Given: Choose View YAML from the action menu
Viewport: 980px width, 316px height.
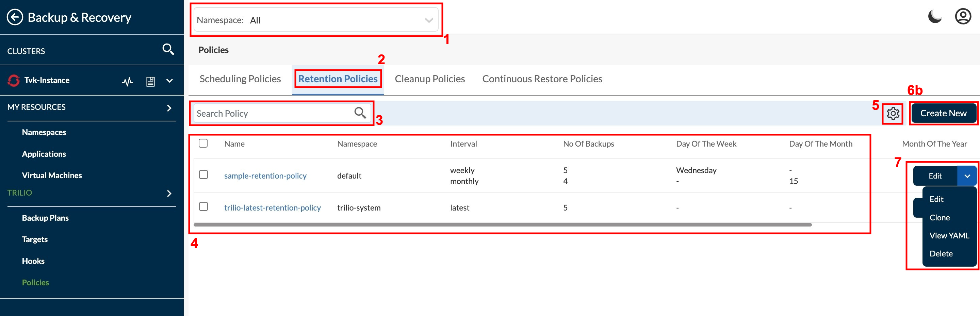Looking at the screenshot, I should (x=949, y=235).
